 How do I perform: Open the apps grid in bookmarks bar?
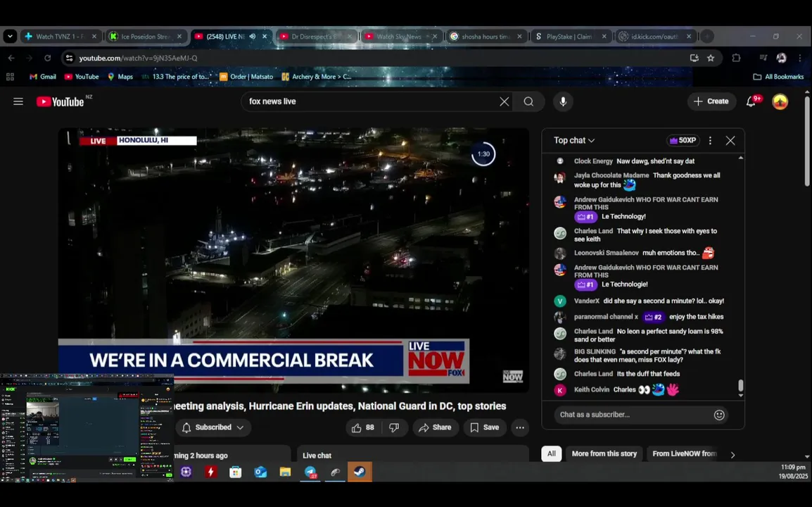10,77
